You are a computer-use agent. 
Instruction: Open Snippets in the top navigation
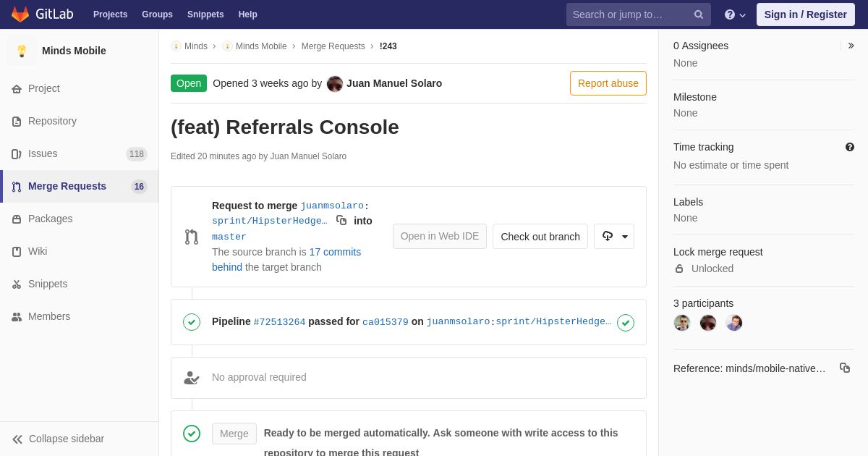[x=205, y=14]
